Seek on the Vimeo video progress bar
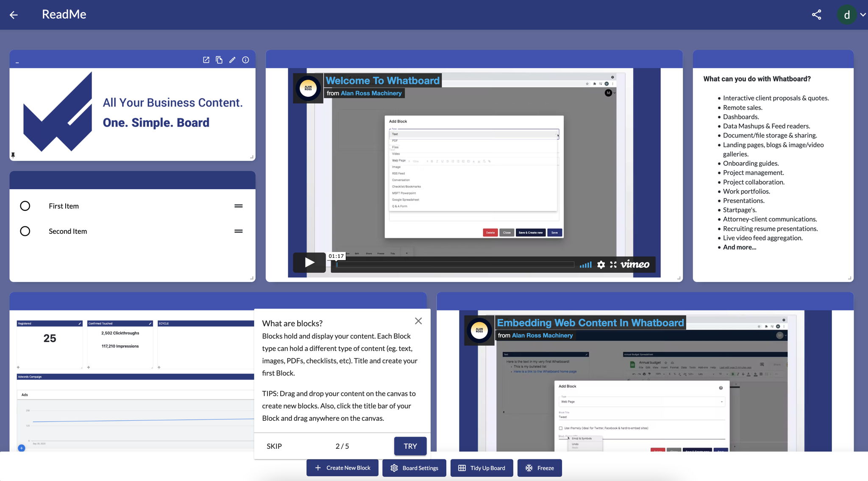This screenshot has height=481, width=868. pos(455,265)
